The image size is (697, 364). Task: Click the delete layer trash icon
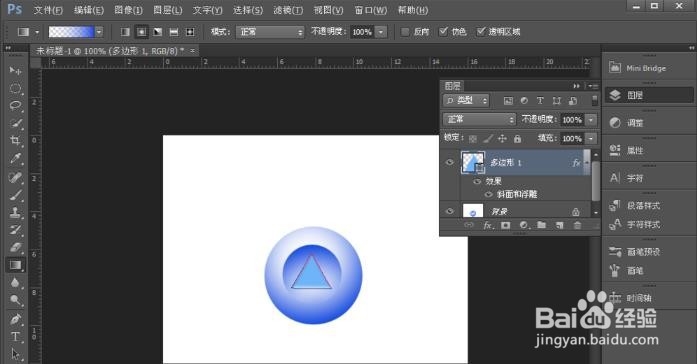[x=577, y=225]
